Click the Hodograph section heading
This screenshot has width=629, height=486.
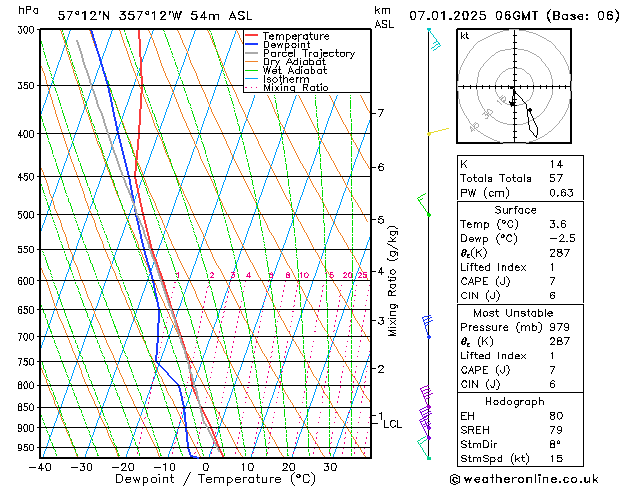[515, 402]
